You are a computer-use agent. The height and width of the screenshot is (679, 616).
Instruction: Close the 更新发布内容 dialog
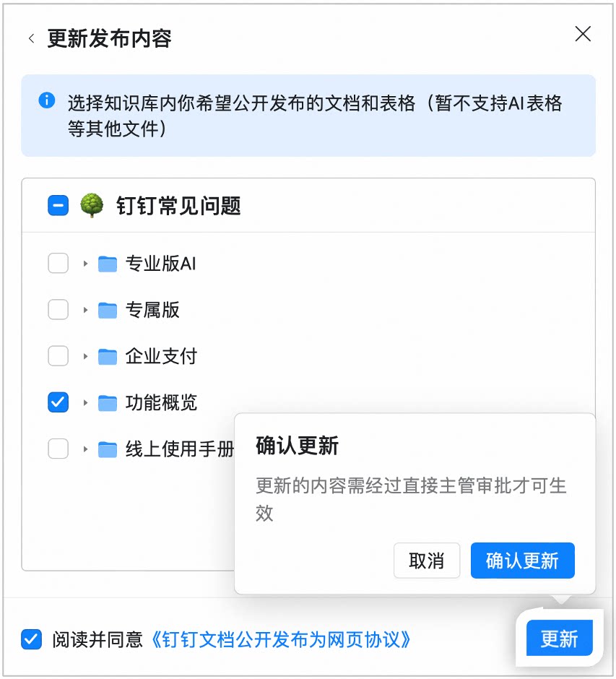click(583, 33)
